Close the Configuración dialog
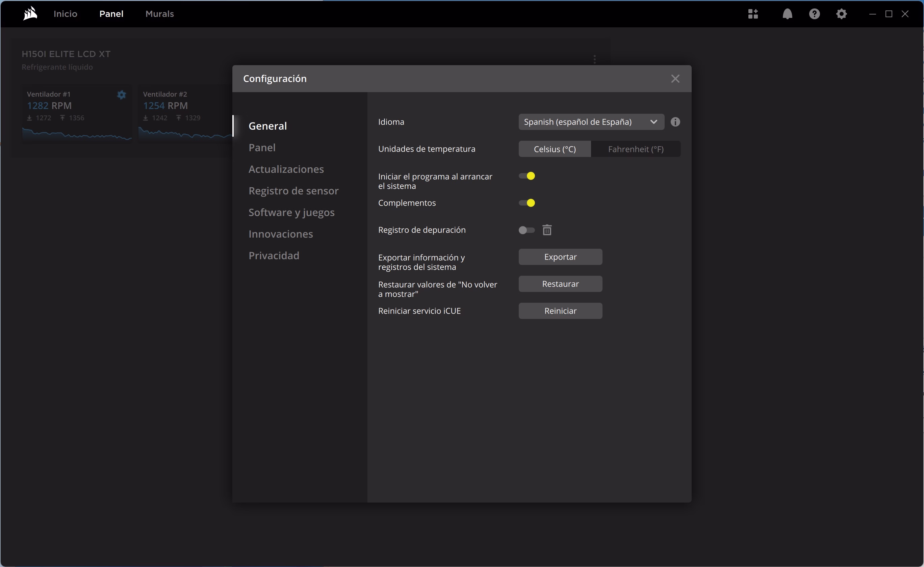The width and height of the screenshot is (924, 567). (x=675, y=79)
